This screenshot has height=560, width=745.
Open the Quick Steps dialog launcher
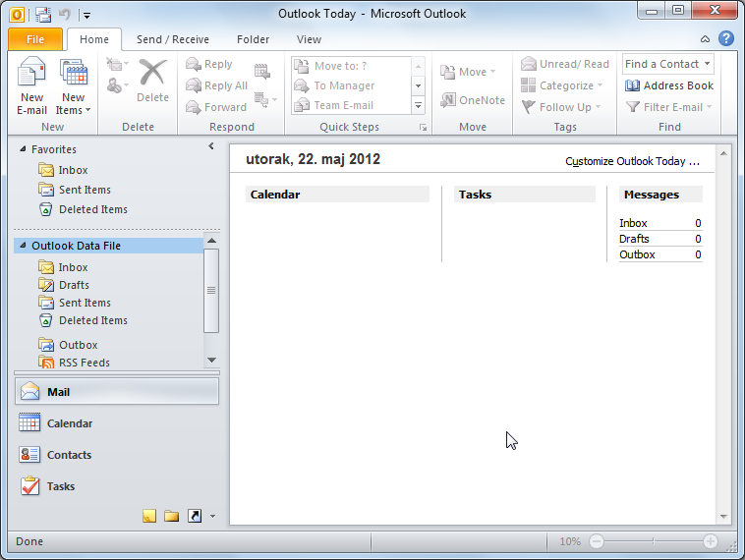(x=423, y=128)
